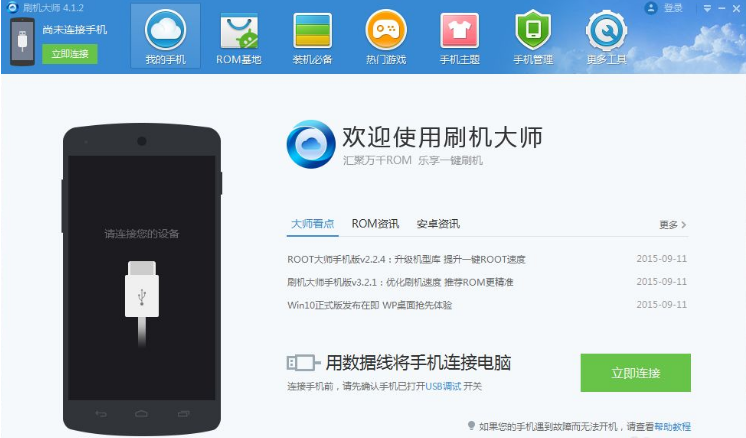746x438 pixels.
Task: Open the USB调试 link
Action: pyautogui.click(x=443, y=386)
